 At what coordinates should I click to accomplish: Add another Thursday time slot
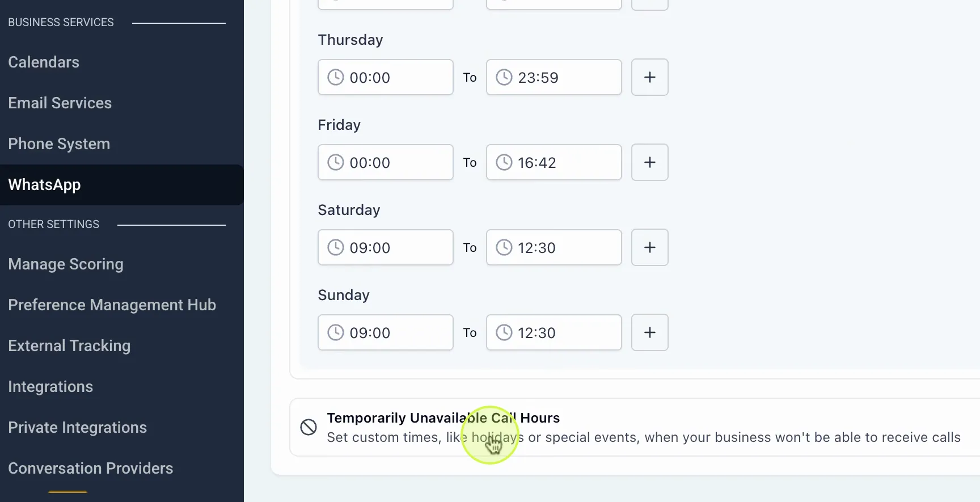(x=650, y=77)
